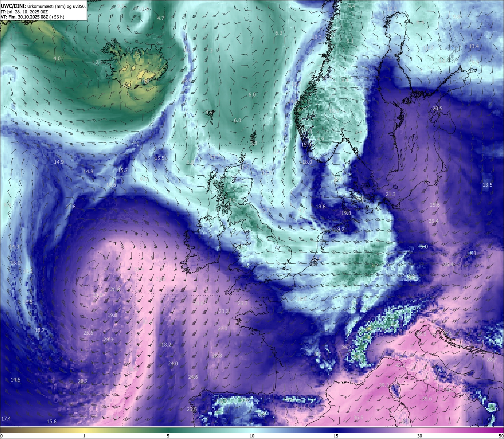This screenshot has width=504, height=439.
Task: Click the 27.0 value in Bay of Biscay
Action: (x=222, y=329)
